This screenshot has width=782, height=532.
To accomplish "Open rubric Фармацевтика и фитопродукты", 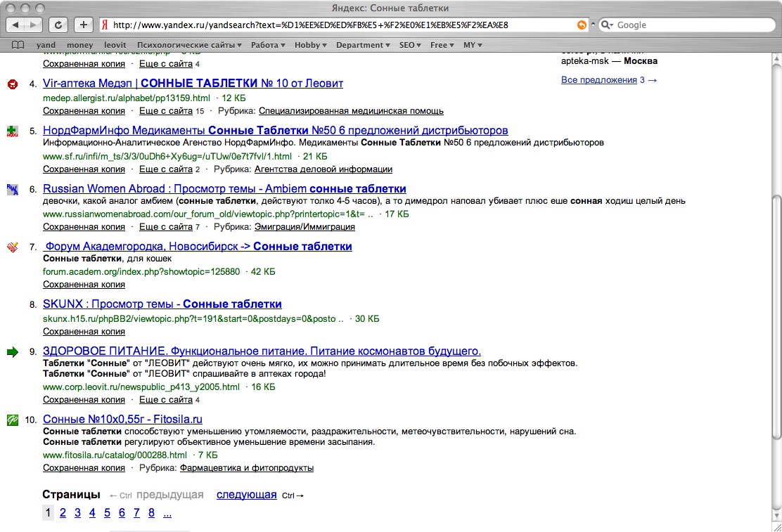I will point(247,467).
